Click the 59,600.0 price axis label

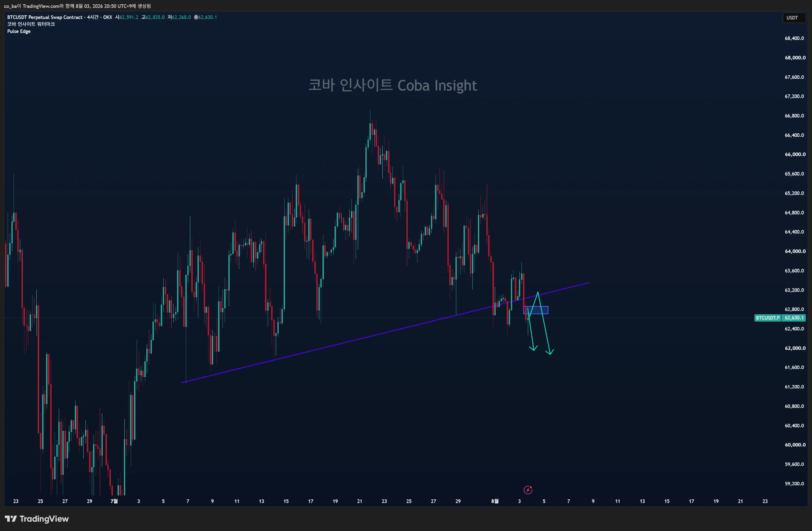pyautogui.click(x=795, y=464)
